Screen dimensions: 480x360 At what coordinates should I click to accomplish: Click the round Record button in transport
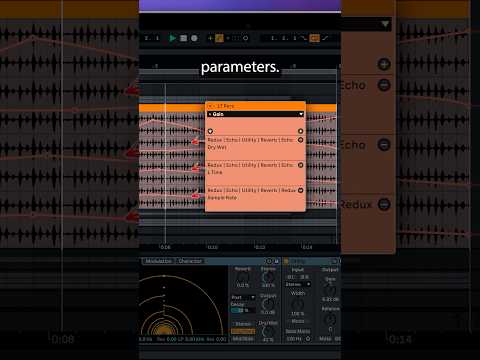coord(194,38)
